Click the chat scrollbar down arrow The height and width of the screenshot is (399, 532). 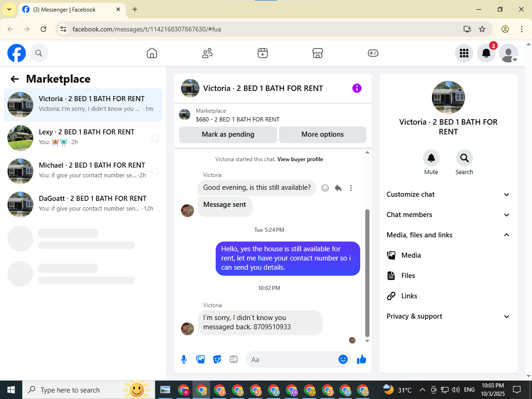(367, 341)
